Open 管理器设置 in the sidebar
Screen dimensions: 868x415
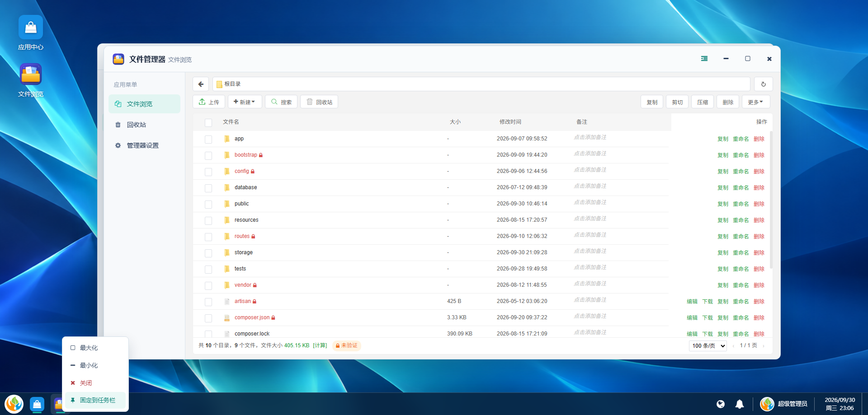tap(144, 145)
